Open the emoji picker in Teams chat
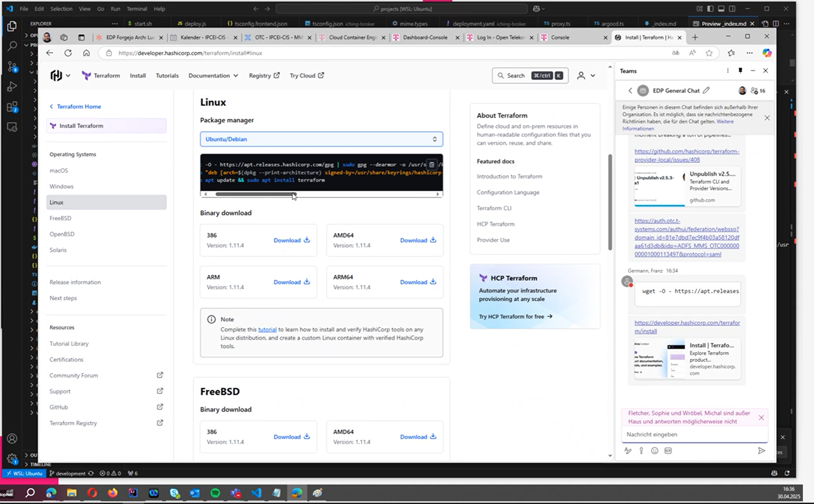The image size is (814, 504). (x=655, y=451)
